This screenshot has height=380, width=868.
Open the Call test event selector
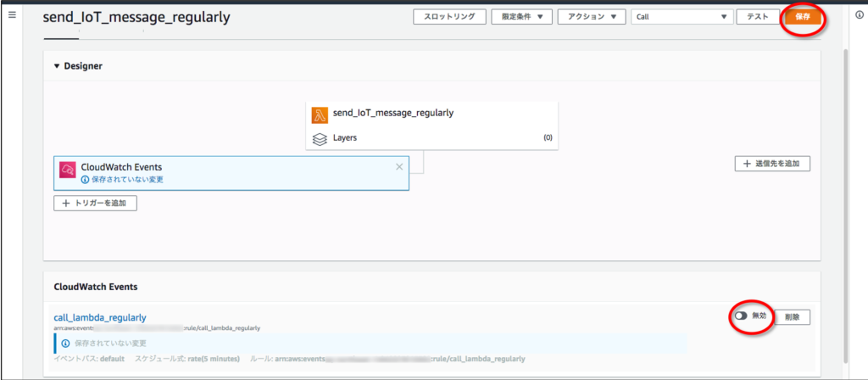[682, 17]
